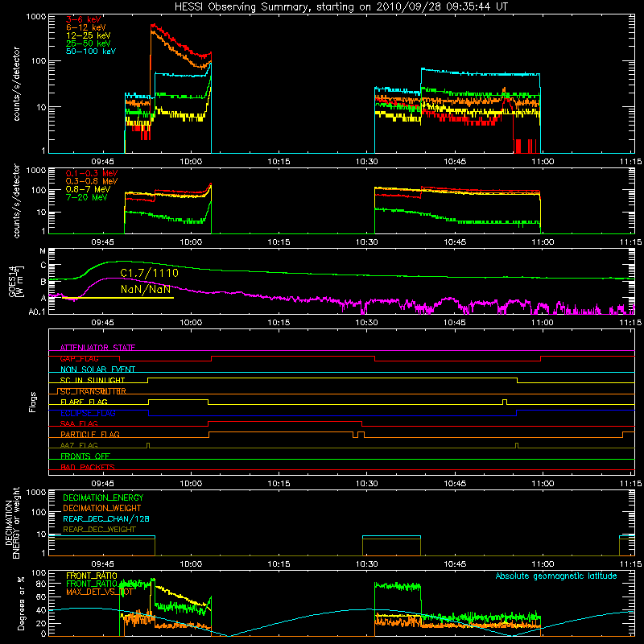Select the A0.1 tick label on GOES axis

37,312
